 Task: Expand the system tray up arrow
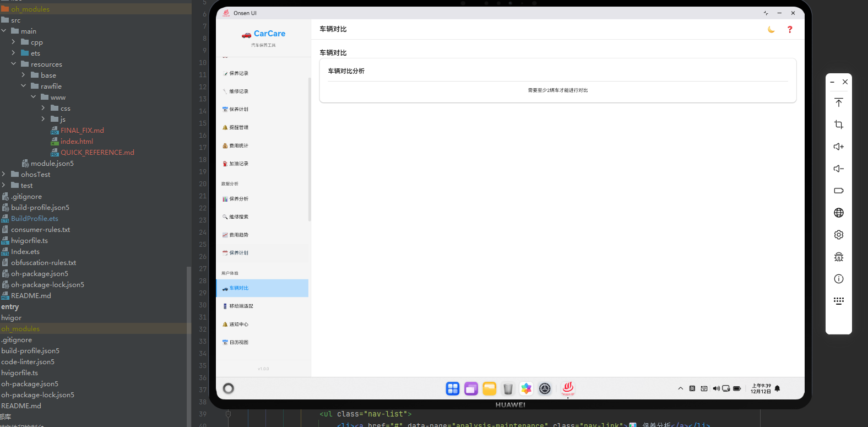click(x=681, y=388)
